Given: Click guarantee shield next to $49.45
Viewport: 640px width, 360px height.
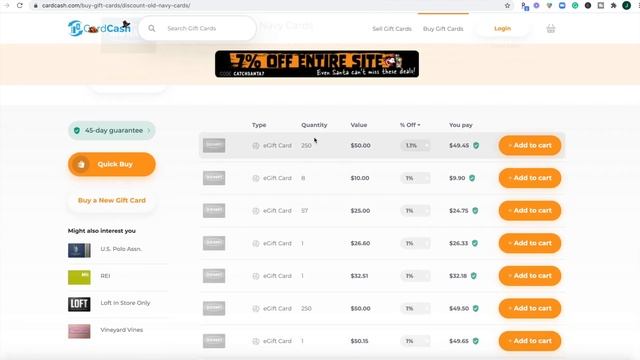Looking at the screenshot, I should pos(476,145).
